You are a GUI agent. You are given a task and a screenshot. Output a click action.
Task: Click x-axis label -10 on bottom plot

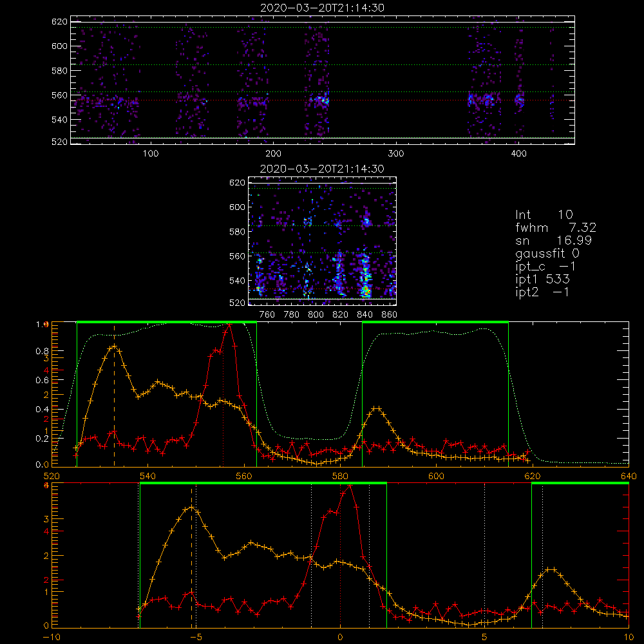52,637
